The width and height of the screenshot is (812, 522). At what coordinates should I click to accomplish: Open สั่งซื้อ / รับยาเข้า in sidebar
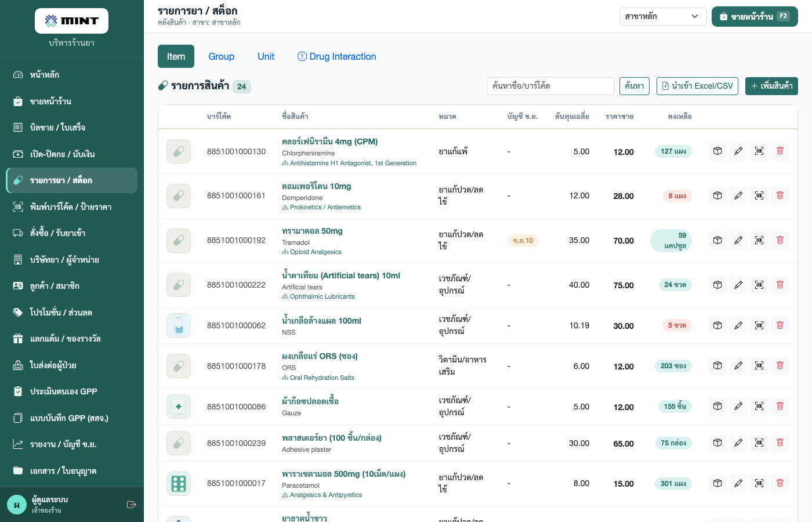point(72,233)
